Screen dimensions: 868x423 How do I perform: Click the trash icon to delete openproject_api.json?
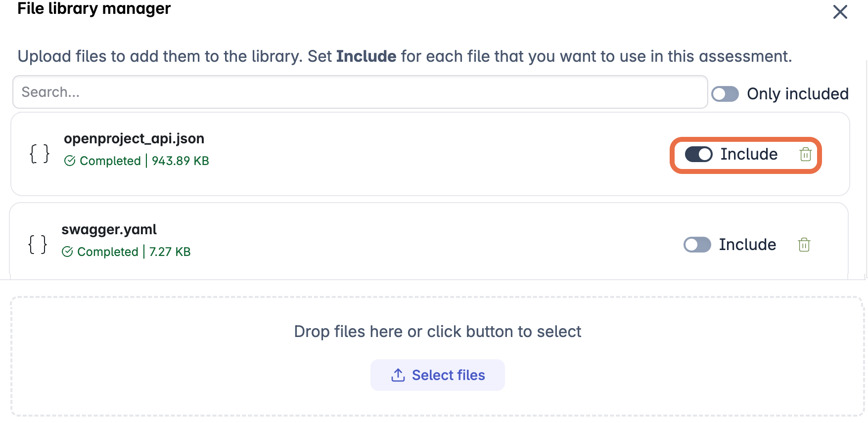[805, 154]
